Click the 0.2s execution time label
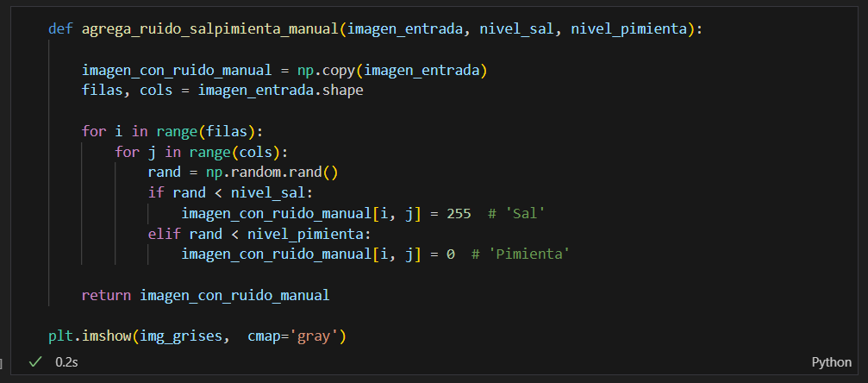This screenshot has height=383, width=868. click(66, 363)
